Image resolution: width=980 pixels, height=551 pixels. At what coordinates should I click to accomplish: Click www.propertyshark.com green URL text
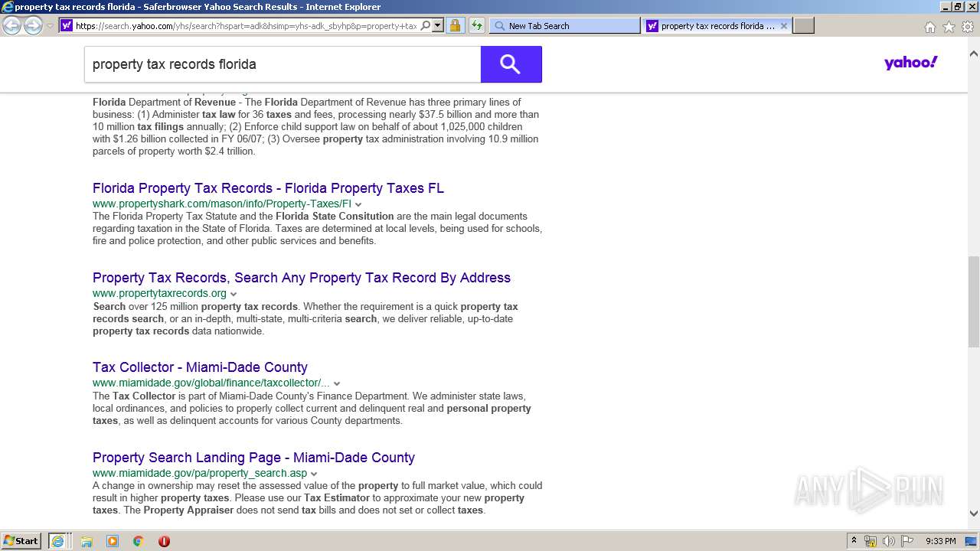(222, 204)
